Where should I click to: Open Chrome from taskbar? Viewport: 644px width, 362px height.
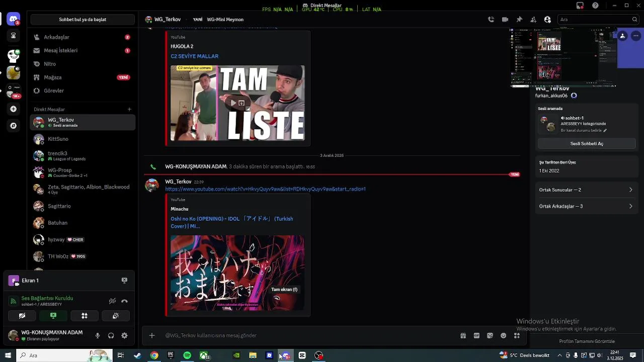(154, 355)
